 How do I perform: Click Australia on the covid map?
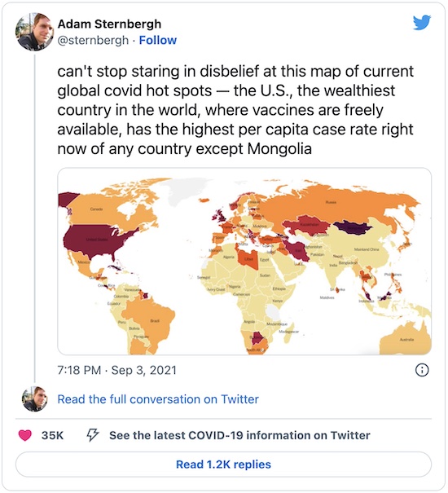pos(406,339)
